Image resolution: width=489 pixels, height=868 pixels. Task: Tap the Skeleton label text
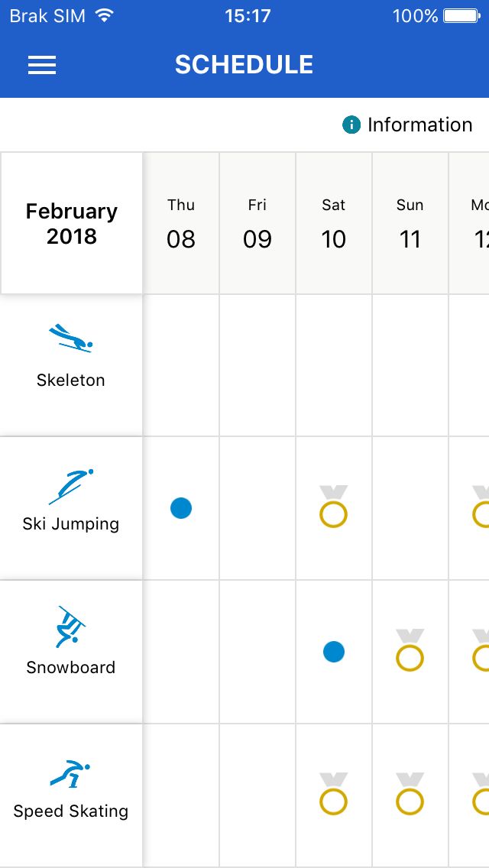click(71, 381)
